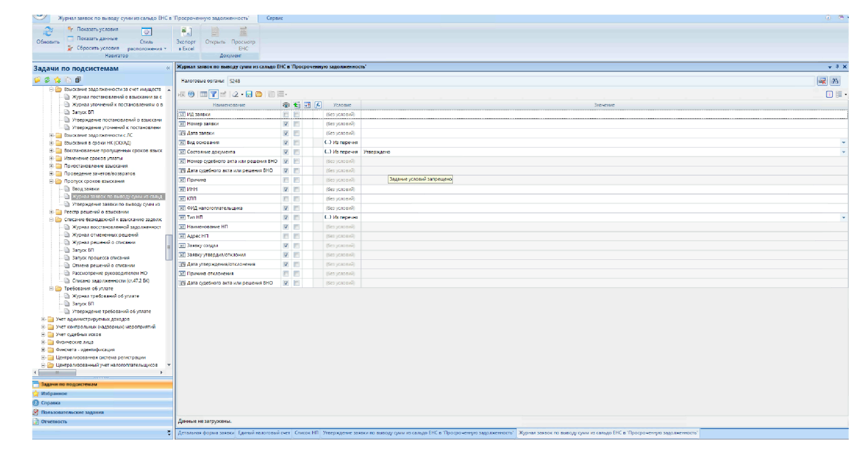The height and width of the screenshot is (458, 868).
Task: Switch to the Единый налоговый счет tab
Action: pyautogui.click(x=264, y=433)
